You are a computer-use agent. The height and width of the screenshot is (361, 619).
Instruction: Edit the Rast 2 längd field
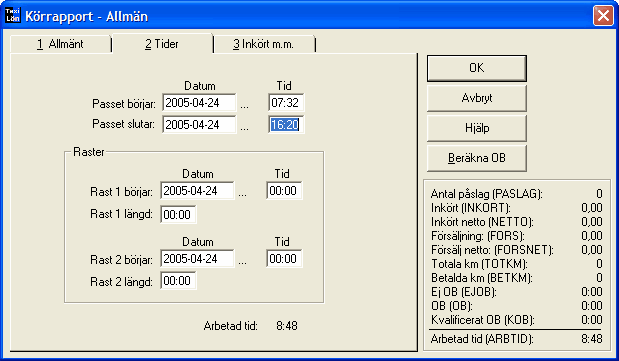pyautogui.click(x=178, y=281)
